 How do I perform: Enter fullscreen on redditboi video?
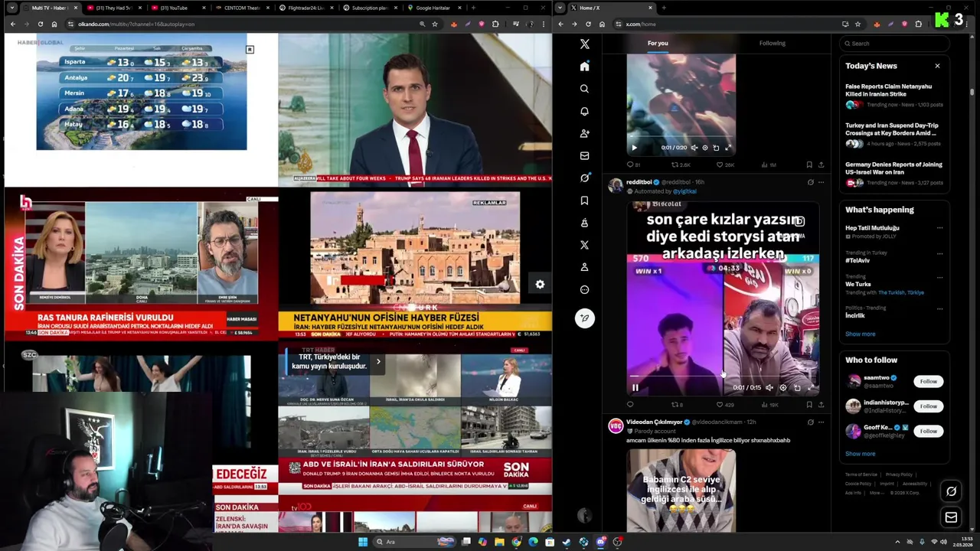[x=811, y=387]
